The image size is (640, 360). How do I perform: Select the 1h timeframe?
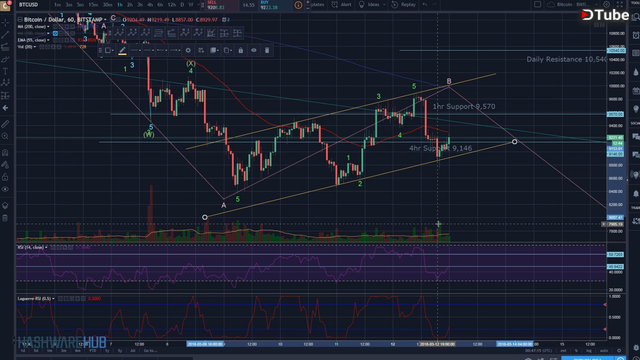click(x=120, y=5)
